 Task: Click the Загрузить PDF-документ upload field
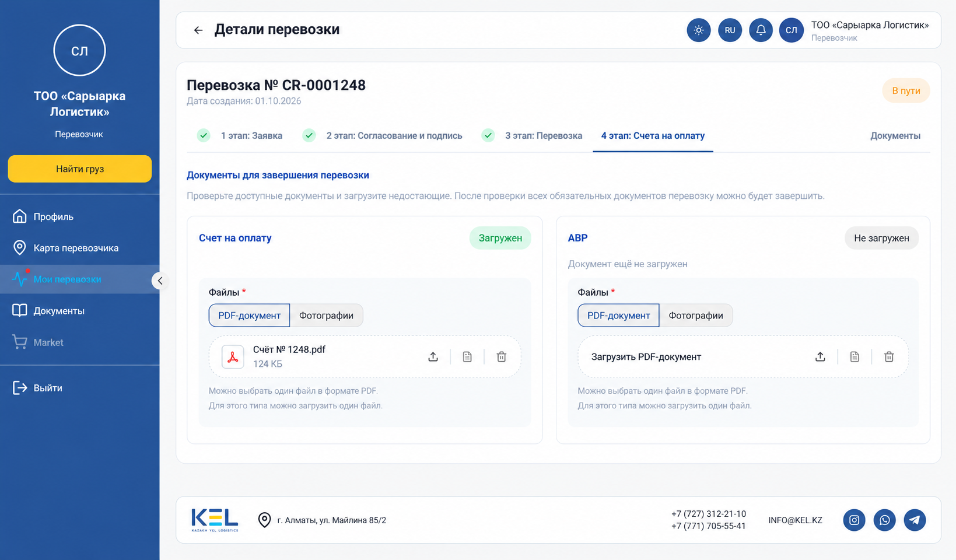click(x=743, y=356)
